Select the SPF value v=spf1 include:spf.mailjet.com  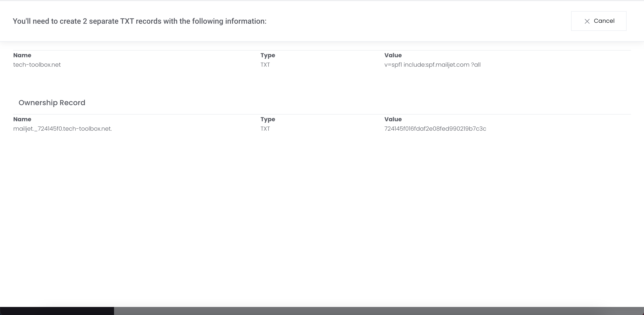[432, 65]
